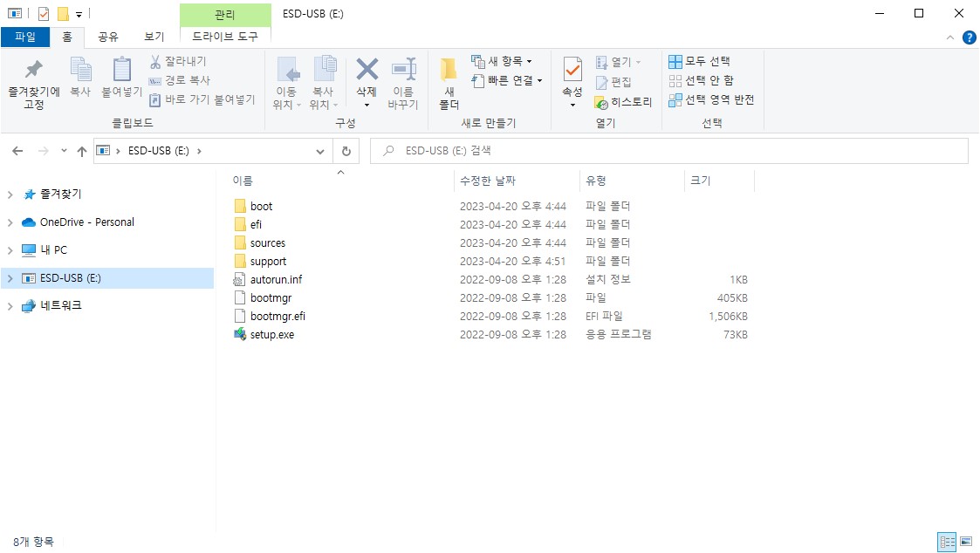Viewport: 980px width, 553px height.
Task: Switch to Share (공유) ribbon tab
Action: tap(108, 37)
